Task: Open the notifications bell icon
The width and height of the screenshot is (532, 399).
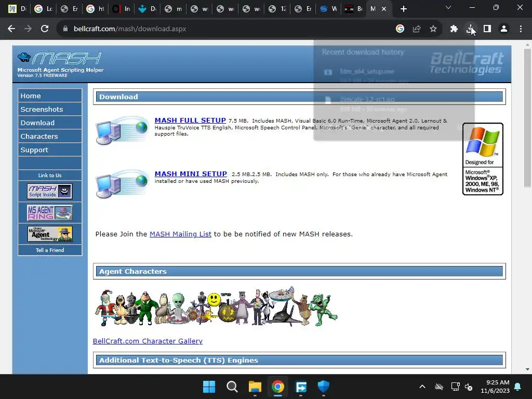Action: (x=518, y=387)
